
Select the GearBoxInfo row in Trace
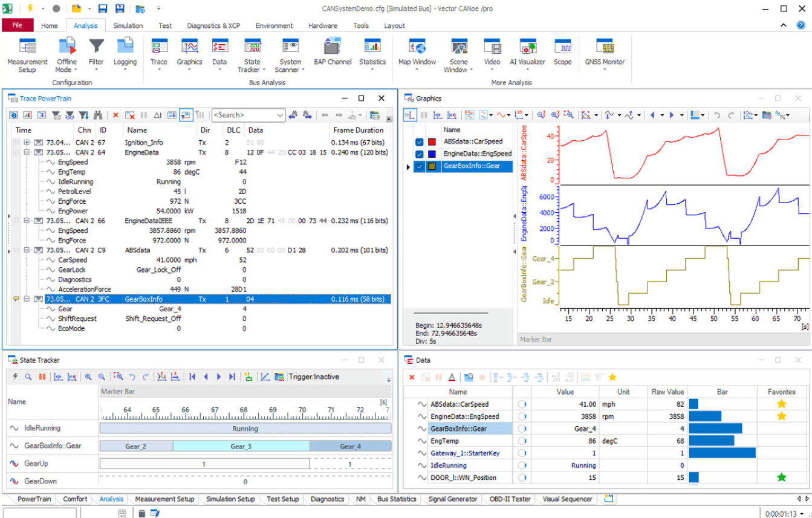143,299
